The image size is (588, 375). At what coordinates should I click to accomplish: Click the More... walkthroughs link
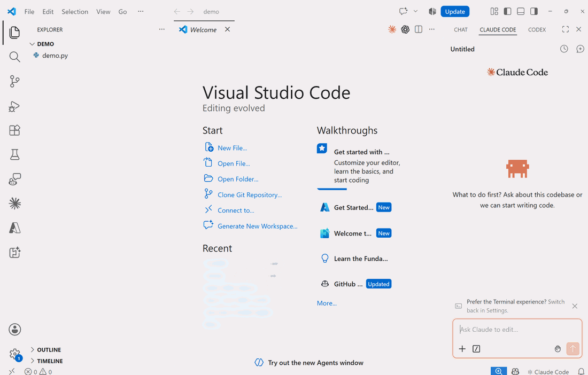pyautogui.click(x=327, y=303)
